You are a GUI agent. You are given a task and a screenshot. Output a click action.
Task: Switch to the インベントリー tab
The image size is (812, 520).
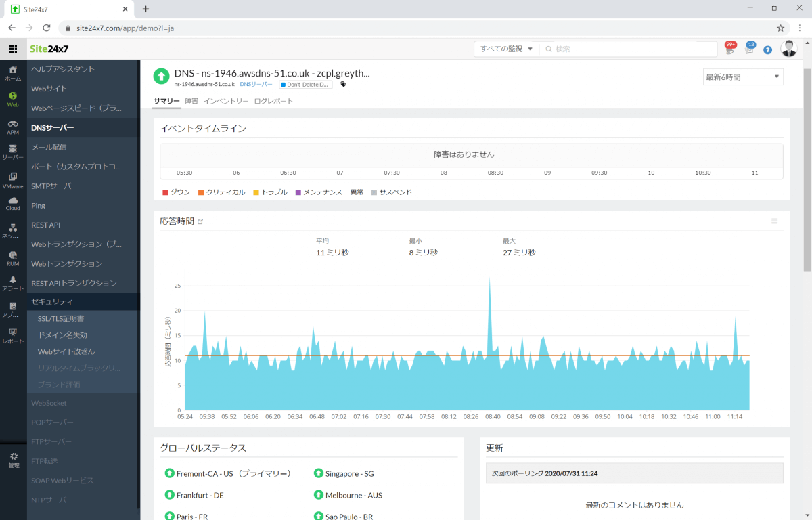[226, 101]
